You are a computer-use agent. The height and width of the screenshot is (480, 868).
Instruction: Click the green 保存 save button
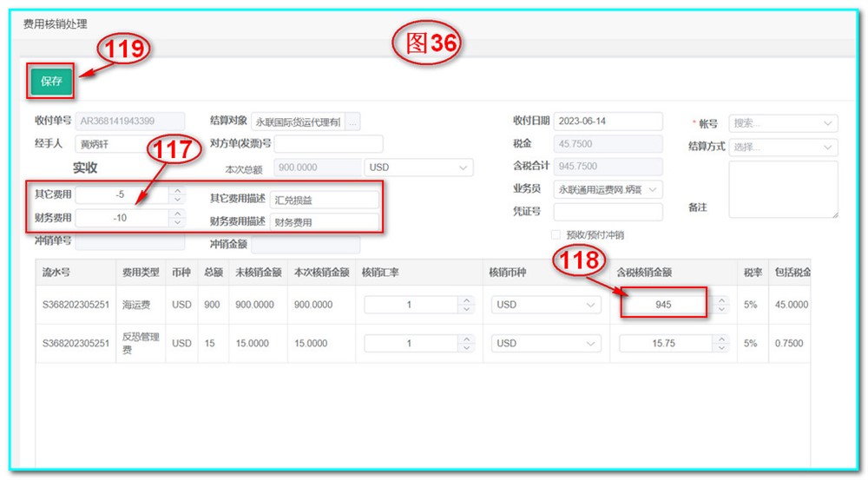pyautogui.click(x=51, y=82)
